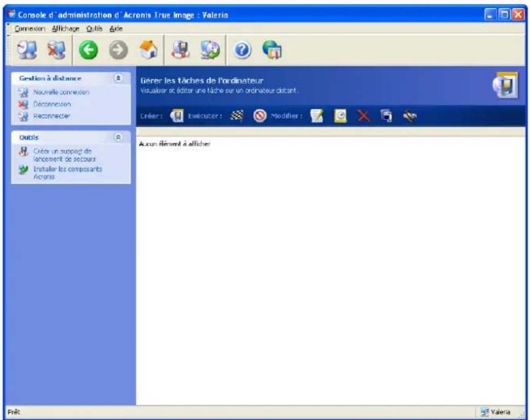The image size is (530, 420).
Task: Click the Déconnexion sidebar icon
Action: (x=24, y=104)
